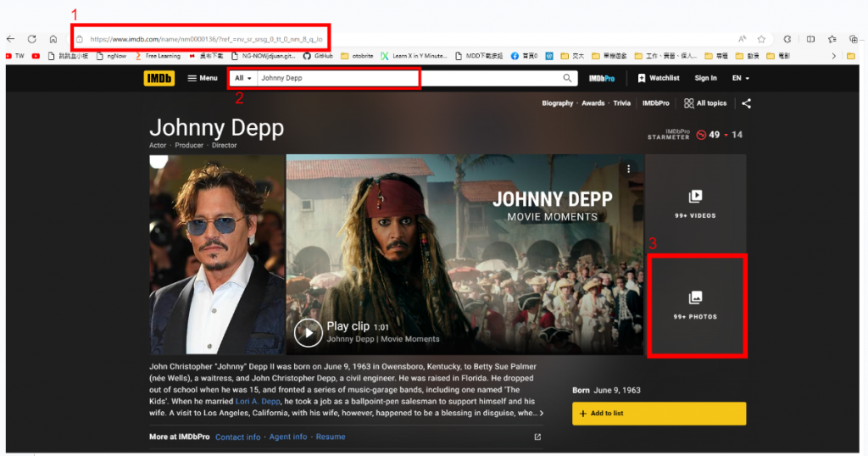868x456 pixels.
Task: Open the Free Learning bookmark
Action: point(158,56)
